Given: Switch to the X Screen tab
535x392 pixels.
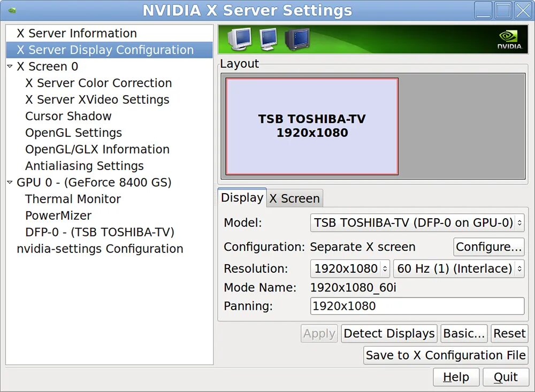Looking at the screenshot, I should tap(294, 198).
